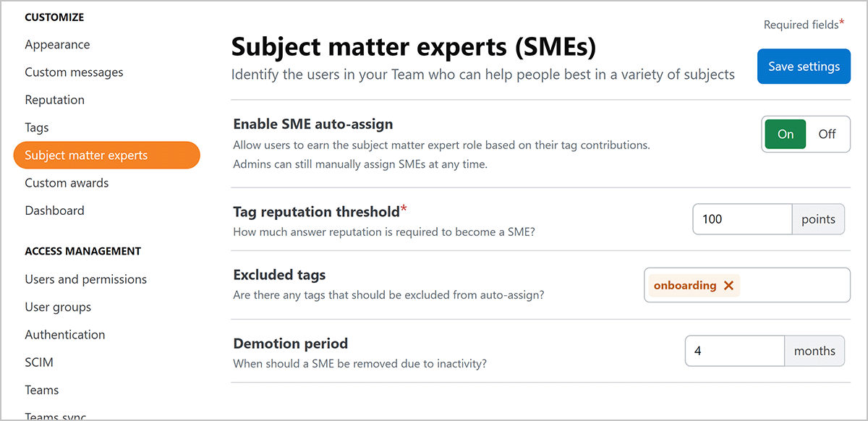Viewport: 868px width, 421px height.
Task: Open Reputation settings
Action: (x=54, y=100)
